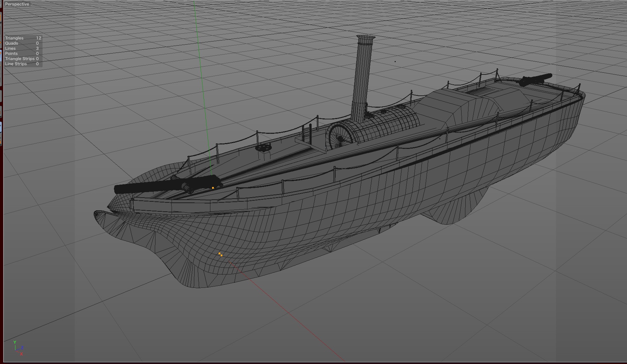Select the ship's steering wheel on deck

pyautogui.click(x=264, y=148)
